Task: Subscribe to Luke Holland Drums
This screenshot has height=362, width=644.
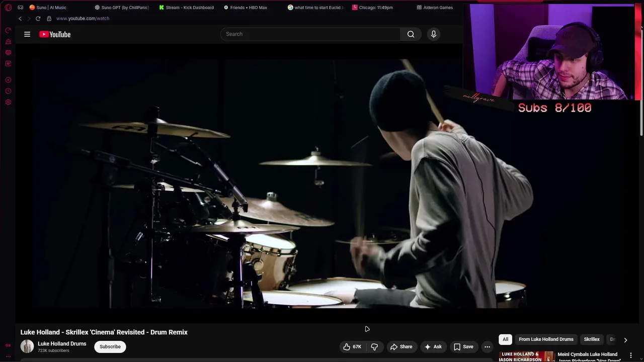Action: click(x=110, y=346)
